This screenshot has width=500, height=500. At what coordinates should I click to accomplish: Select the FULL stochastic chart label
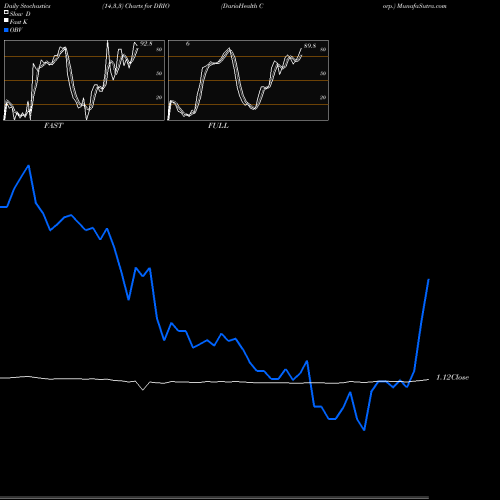pyautogui.click(x=218, y=126)
